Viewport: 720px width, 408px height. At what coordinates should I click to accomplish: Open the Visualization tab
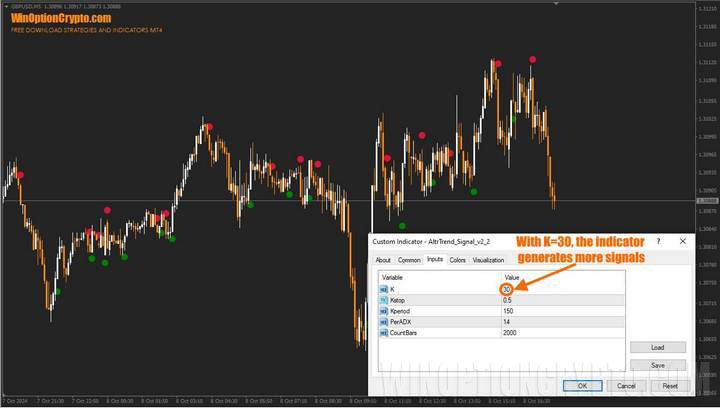[489, 260]
